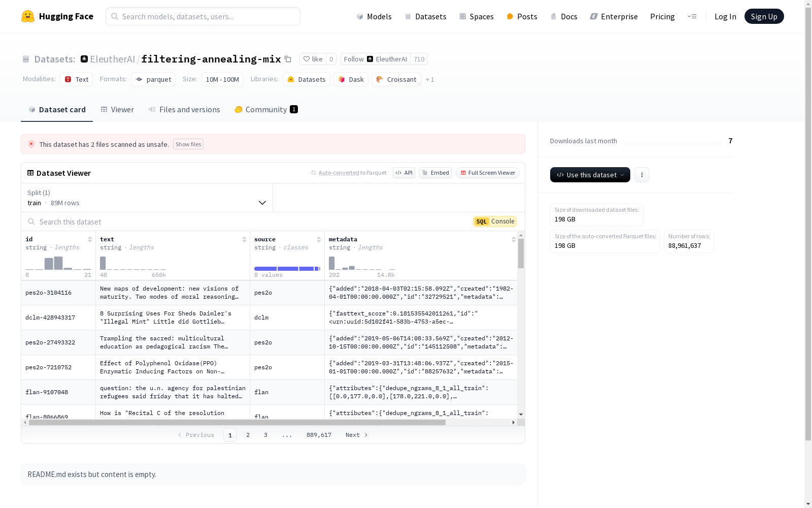
Task: Sort the metadata column
Action: (514, 239)
